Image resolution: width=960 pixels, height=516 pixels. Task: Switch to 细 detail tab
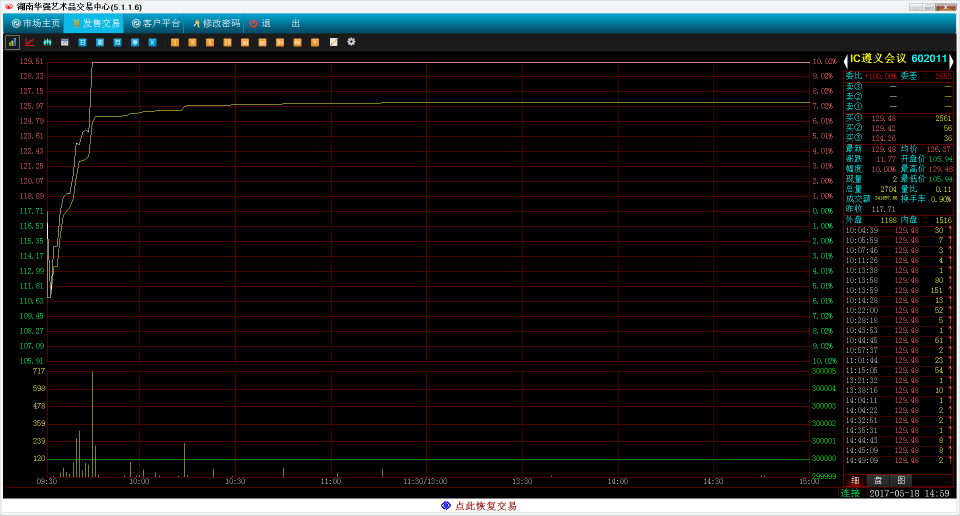coord(855,480)
